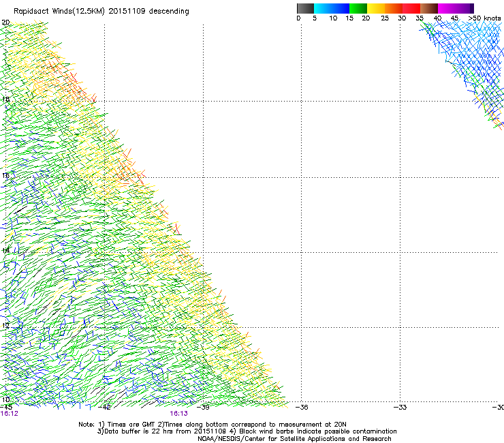Screen dimensions: 504x443
Task: Click the '-36' longitude axis label
Action: [x=302, y=407]
